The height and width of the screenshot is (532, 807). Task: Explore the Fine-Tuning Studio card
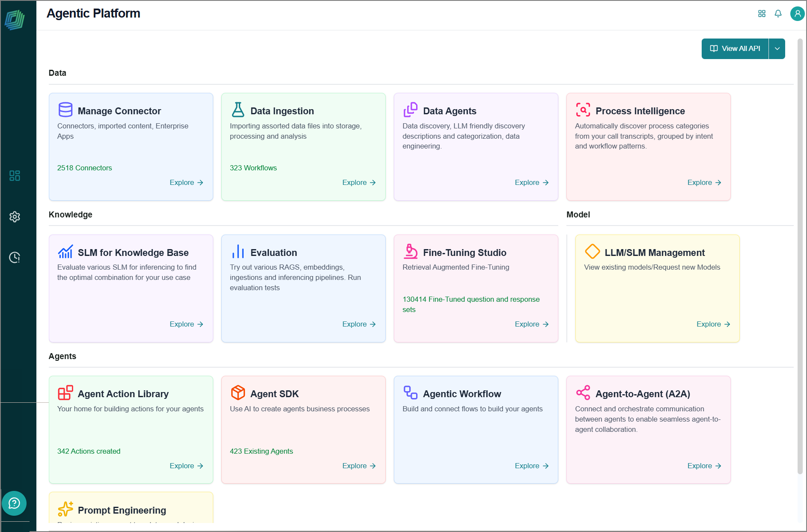(x=531, y=324)
